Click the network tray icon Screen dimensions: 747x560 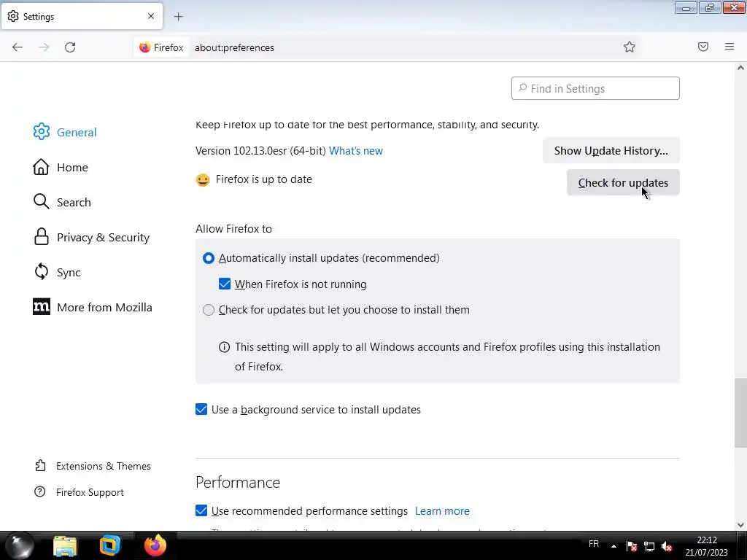pos(649,546)
